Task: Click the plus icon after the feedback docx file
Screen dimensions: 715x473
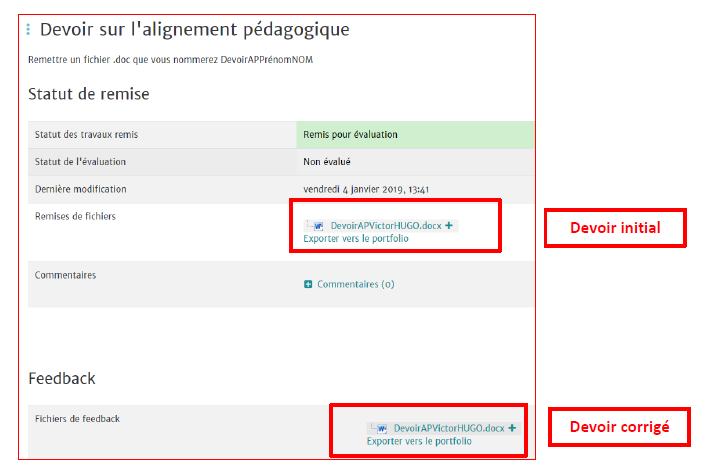Action: pos(512,428)
